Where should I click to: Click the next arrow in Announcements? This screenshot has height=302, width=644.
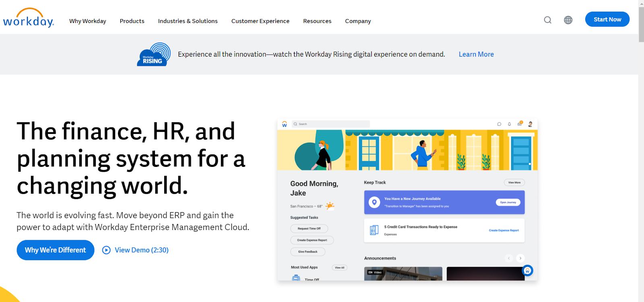[x=520, y=258]
